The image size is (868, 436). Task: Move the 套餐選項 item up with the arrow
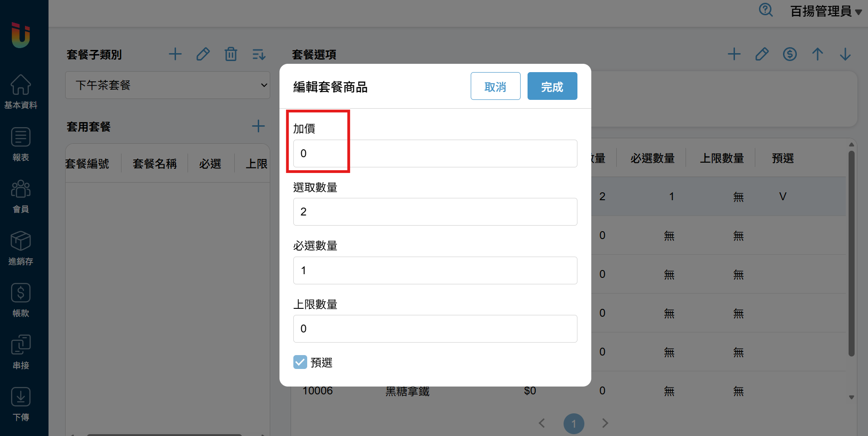(x=817, y=54)
